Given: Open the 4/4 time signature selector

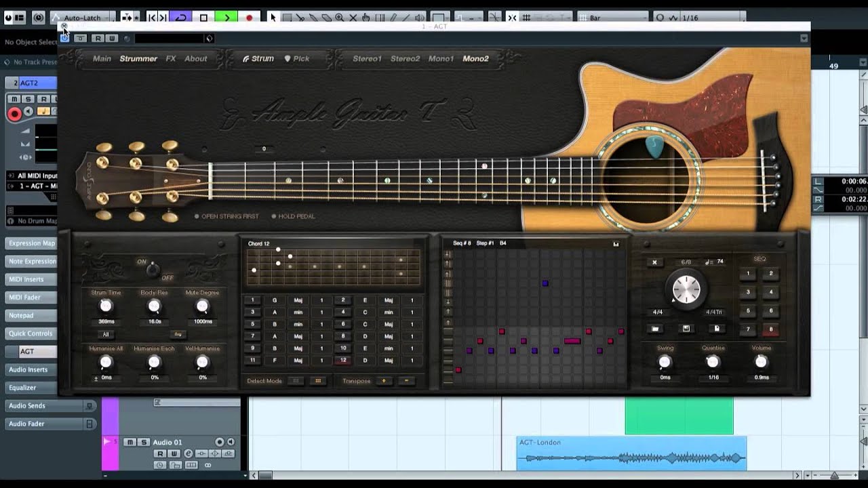Looking at the screenshot, I should coord(658,312).
